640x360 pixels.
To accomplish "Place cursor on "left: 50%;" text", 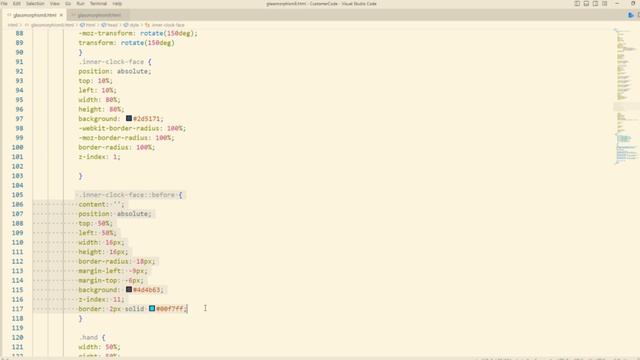I will click(98, 233).
